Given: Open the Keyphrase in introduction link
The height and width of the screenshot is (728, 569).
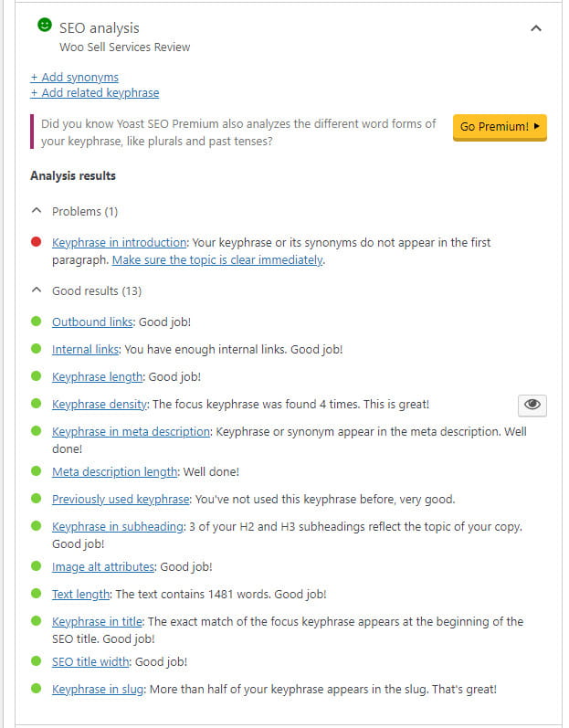Looking at the screenshot, I should [119, 243].
